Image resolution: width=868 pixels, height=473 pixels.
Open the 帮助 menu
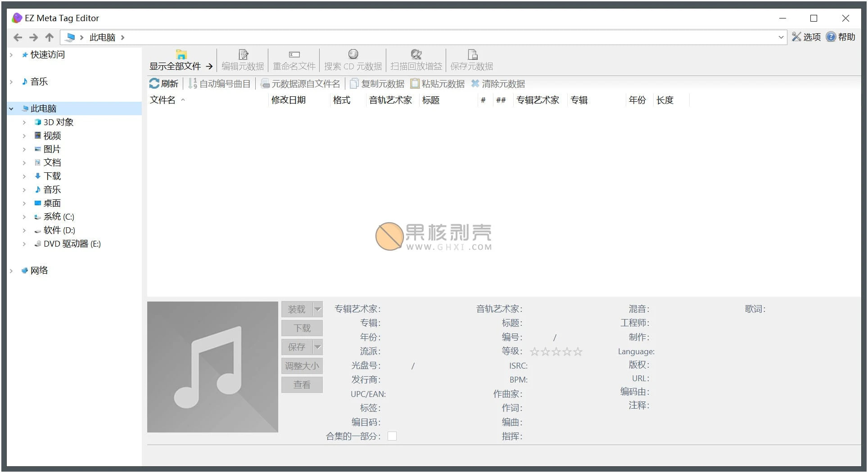(x=841, y=37)
